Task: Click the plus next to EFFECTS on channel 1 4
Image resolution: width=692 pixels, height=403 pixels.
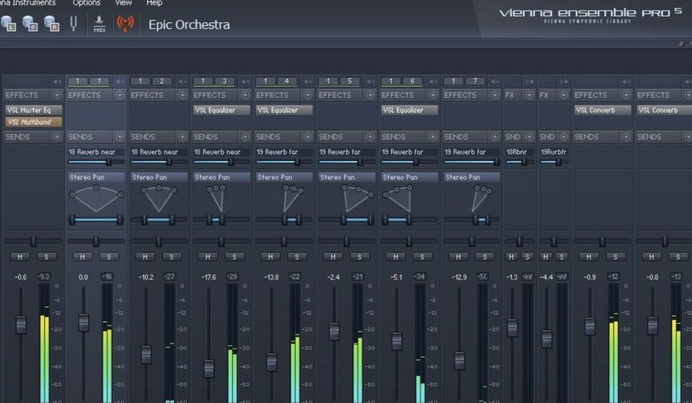Action: tap(308, 95)
